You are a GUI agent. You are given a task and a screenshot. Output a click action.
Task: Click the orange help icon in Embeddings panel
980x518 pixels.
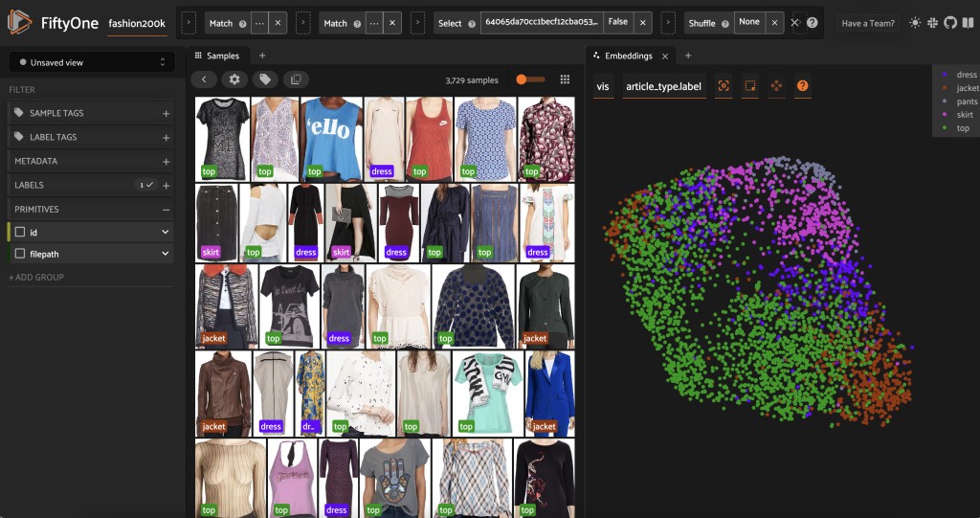tap(803, 86)
